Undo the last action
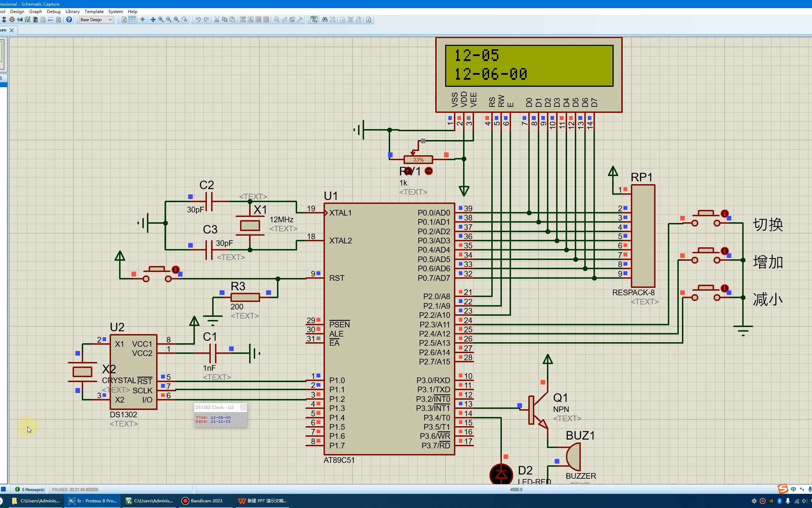The image size is (812, 508). pyautogui.click(x=198, y=20)
